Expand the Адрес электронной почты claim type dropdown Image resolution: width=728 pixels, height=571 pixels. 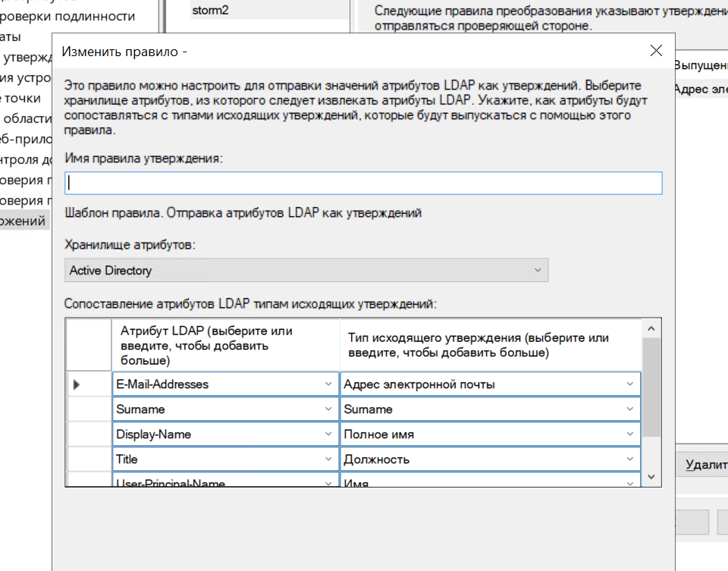tap(630, 384)
